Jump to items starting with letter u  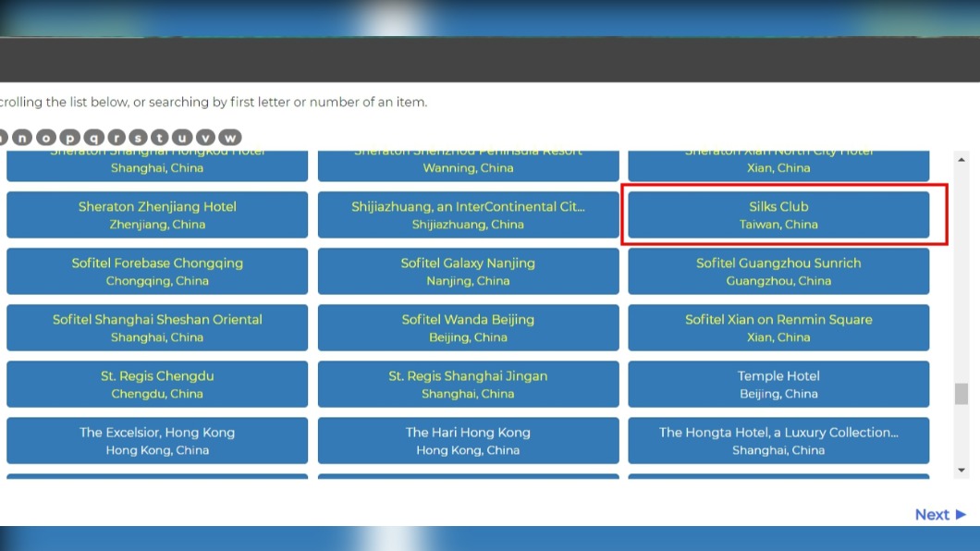click(x=182, y=138)
